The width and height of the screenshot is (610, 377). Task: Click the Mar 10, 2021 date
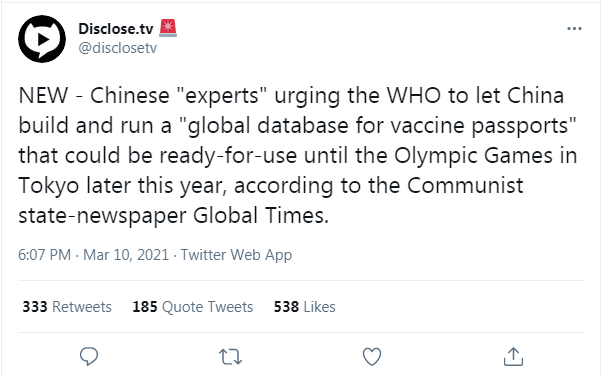[x=126, y=255]
